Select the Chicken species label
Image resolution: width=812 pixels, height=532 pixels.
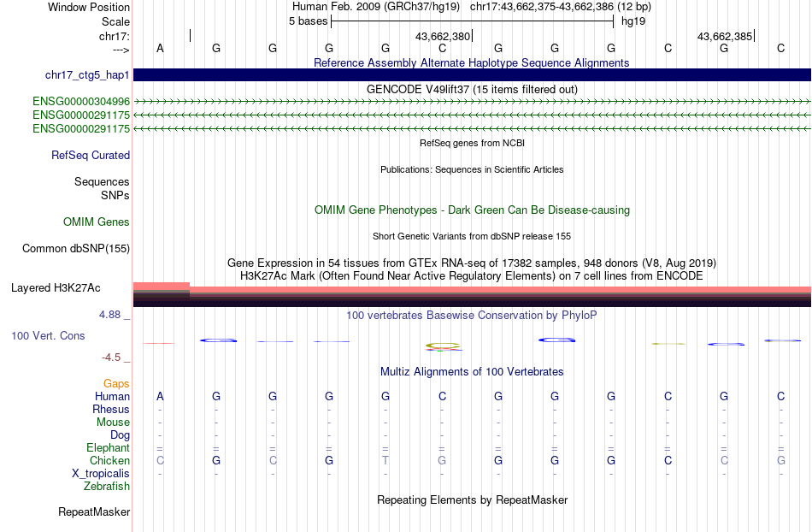[x=109, y=460]
